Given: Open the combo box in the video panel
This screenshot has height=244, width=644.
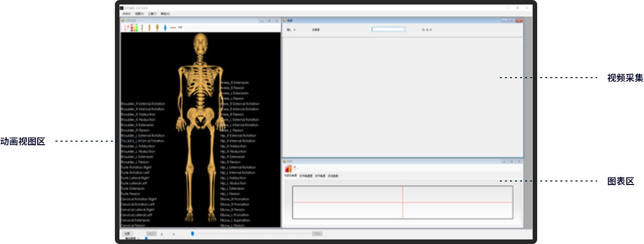Looking at the screenshot, I should click(389, 30).
